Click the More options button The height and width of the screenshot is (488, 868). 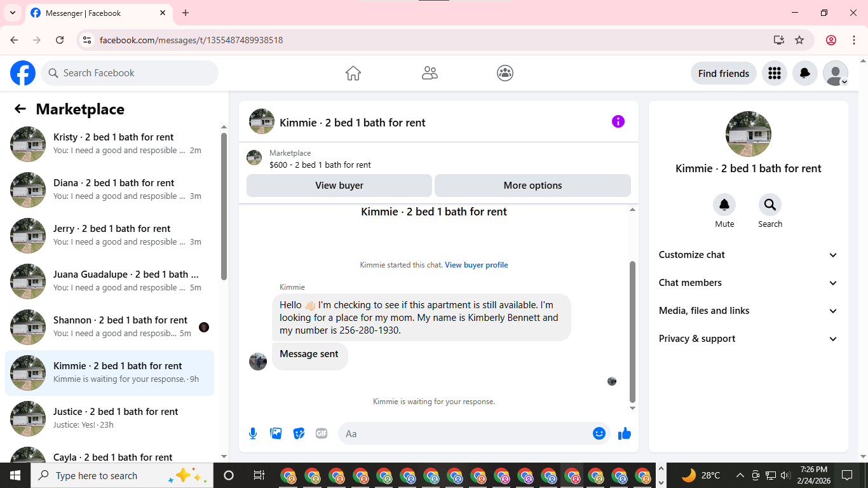coord(532,186)
